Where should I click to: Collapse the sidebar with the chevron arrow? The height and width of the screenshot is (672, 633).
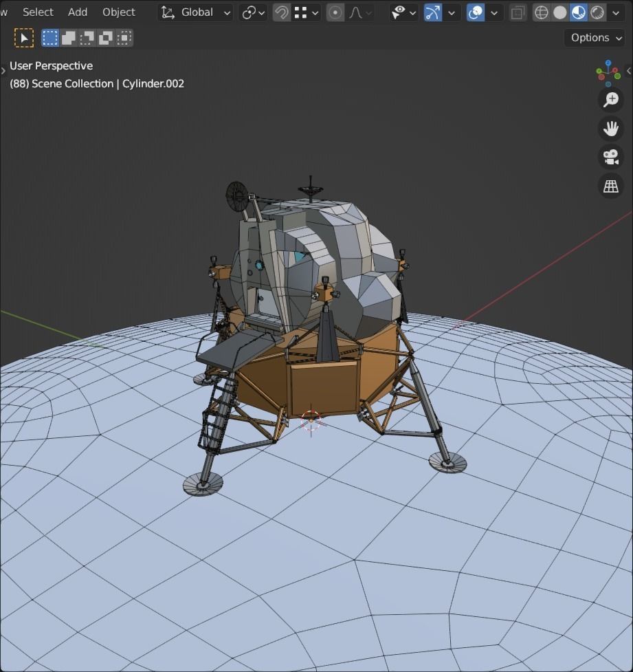coord(629,71)
